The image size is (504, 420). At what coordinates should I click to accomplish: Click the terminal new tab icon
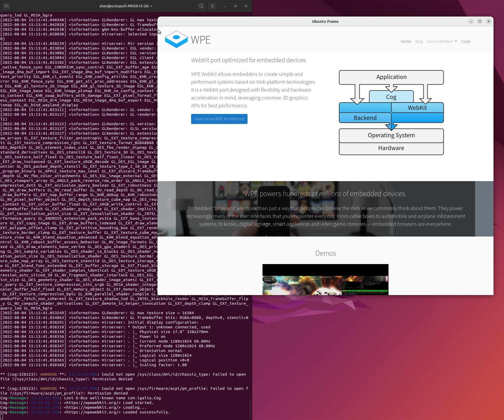pos(6,6)
